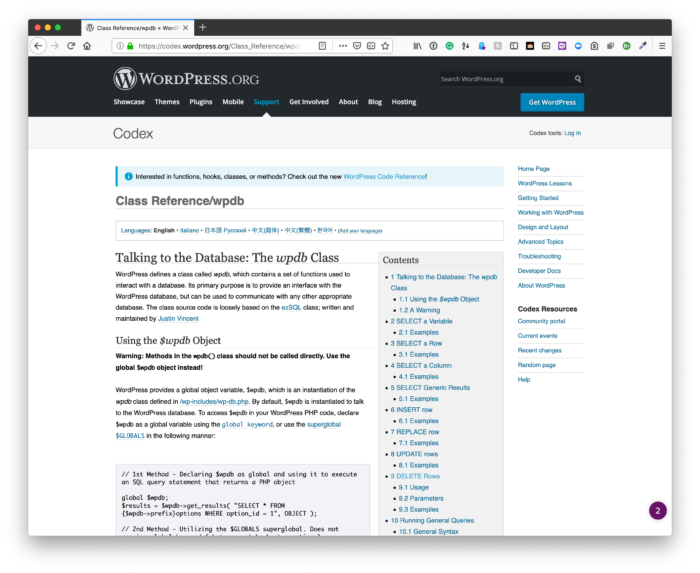Jump to 7 REPLACE row
This screenshot has width=700, height=573.
tap(415, 432)
